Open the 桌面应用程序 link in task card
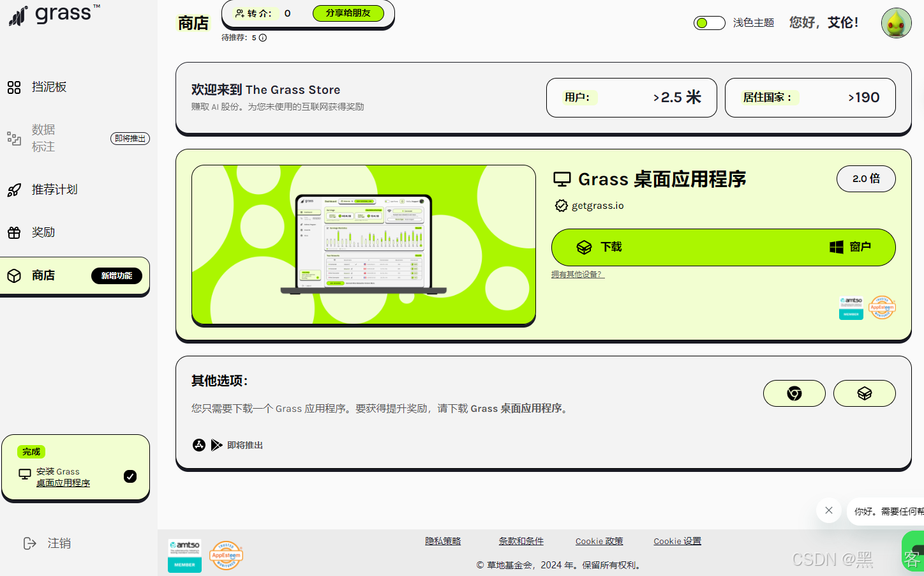The image size is (924, 576). point(63,483)
